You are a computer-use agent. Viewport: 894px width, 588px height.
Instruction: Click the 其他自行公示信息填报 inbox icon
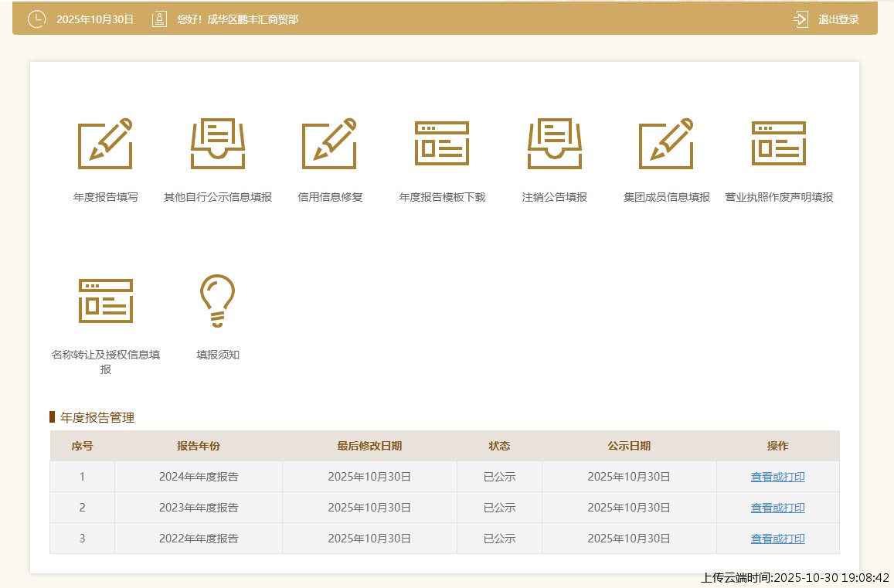[x=218, y=144]
